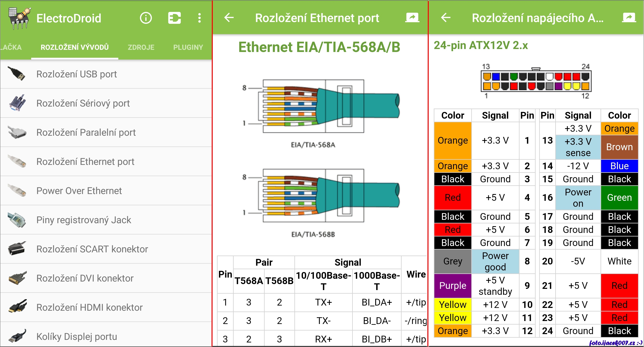Select the ROZLOŽENÍ VÝVODŮ tab
The height and width of the screenshot is (347, 644).
click(x=74, y=47)
